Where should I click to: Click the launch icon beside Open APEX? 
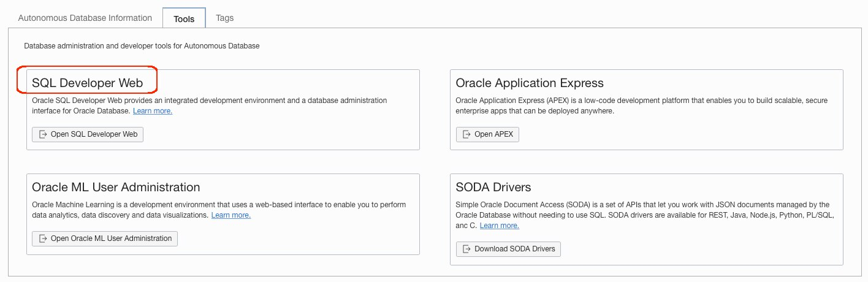click(467, 134)
